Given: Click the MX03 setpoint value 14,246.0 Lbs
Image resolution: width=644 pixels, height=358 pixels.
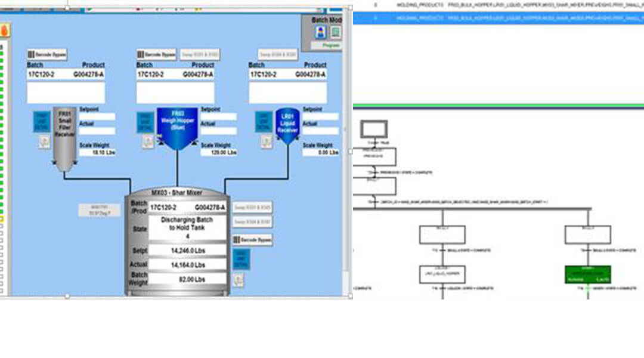Looking at the screenshot, I should (187, 251).
